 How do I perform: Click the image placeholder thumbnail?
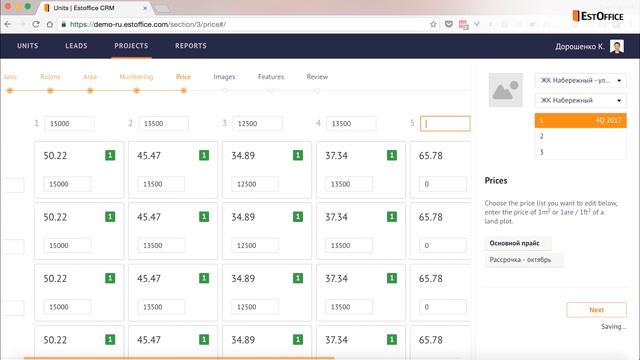click(506, 90)
